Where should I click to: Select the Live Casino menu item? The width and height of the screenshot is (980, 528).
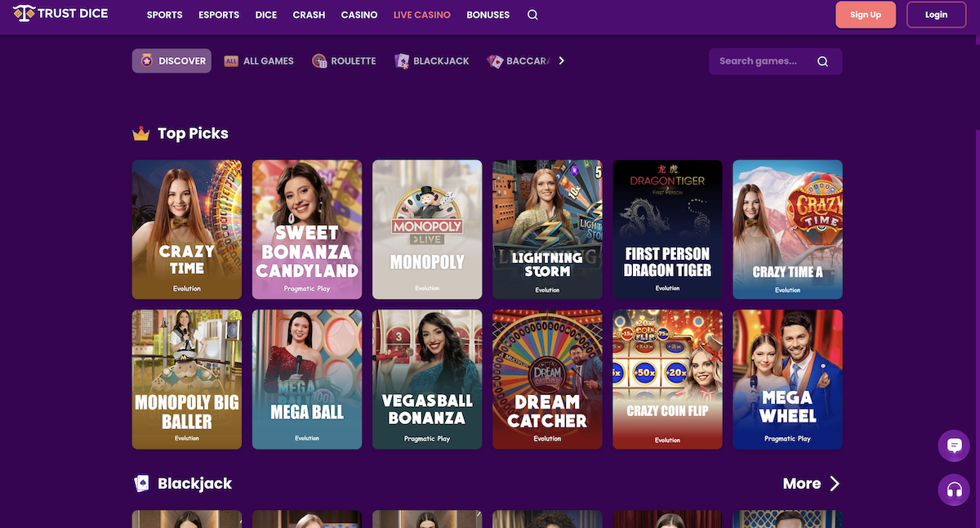point(421,15)
